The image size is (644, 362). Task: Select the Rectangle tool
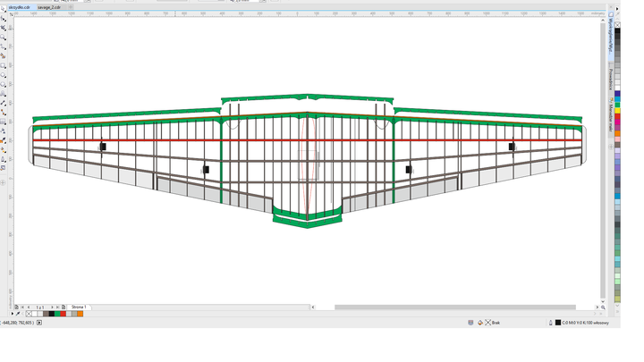(x=4, y=65)
